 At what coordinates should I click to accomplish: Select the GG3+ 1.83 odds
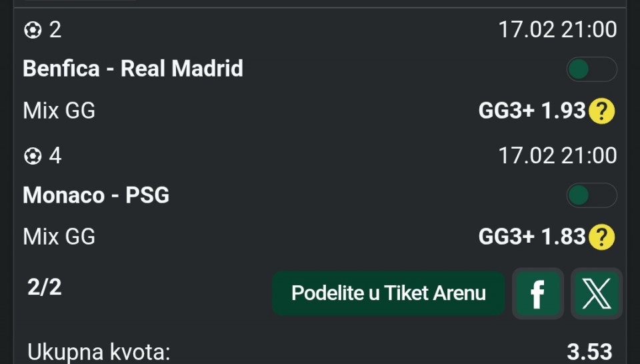point(531,237)
